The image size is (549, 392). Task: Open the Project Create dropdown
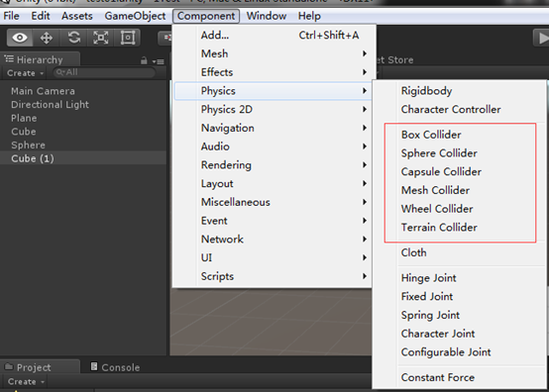pos(26,381)
